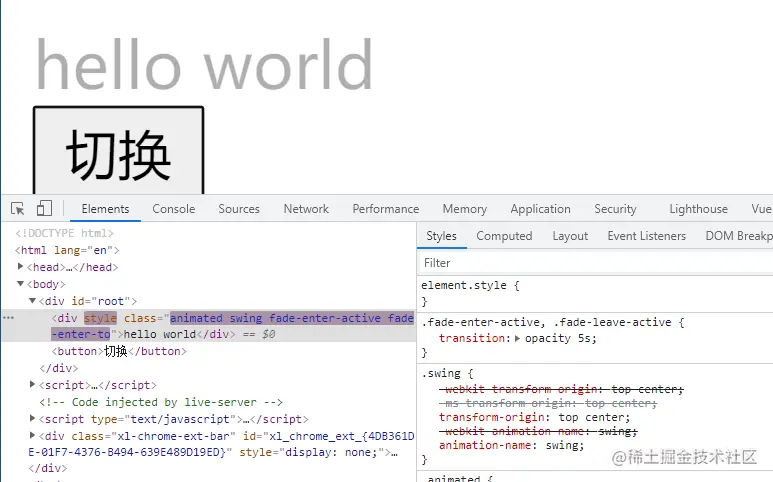773x482 pixels.
Task: Click the hello world heading on the page
Action: pyautogui.click(x=204, y=65)
